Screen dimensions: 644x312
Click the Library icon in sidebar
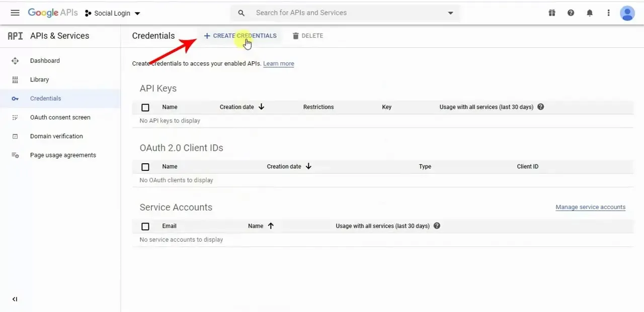pyautogui.click(x=15, y=80)
